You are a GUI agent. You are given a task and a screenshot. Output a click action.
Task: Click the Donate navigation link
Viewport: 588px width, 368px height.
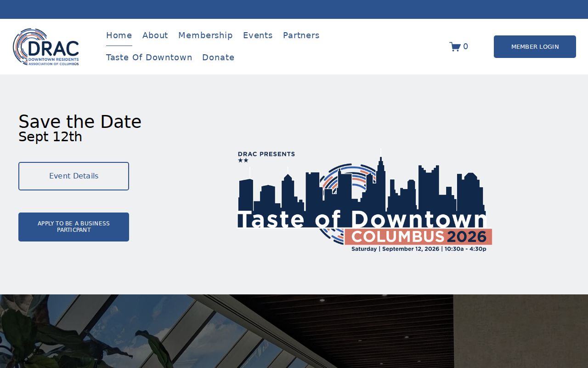[218, 57]
